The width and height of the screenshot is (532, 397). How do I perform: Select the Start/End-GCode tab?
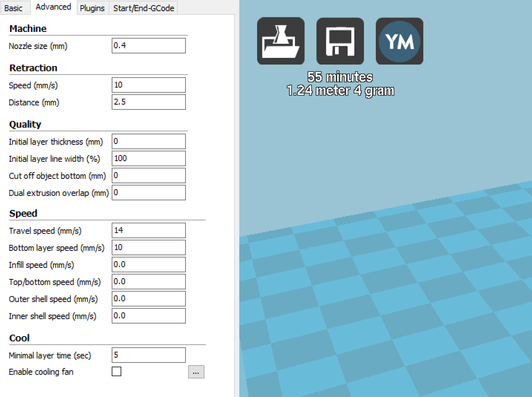click(x=143, y=8)
